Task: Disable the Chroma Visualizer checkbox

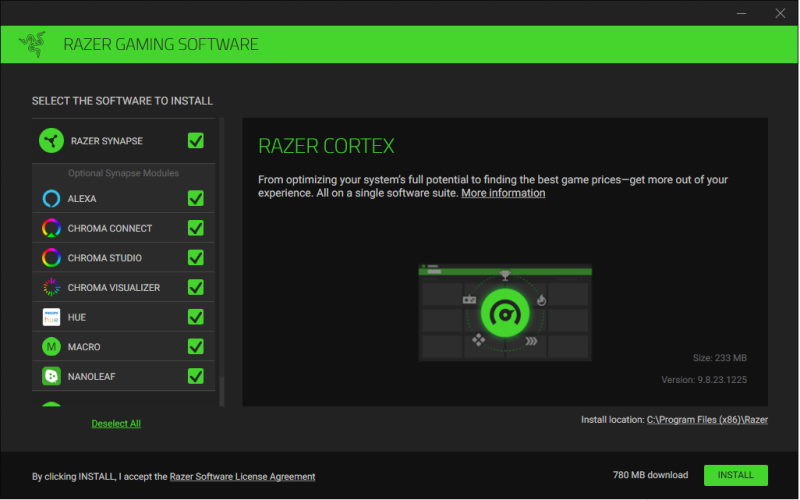Action: pyautogui.click(x=195, y=287)
